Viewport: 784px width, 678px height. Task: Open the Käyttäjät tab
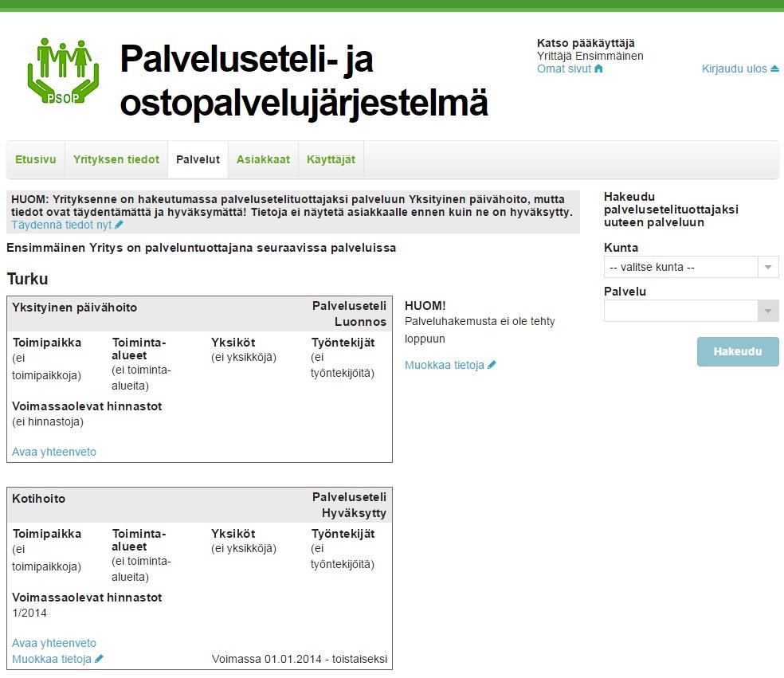pos(331,159)
